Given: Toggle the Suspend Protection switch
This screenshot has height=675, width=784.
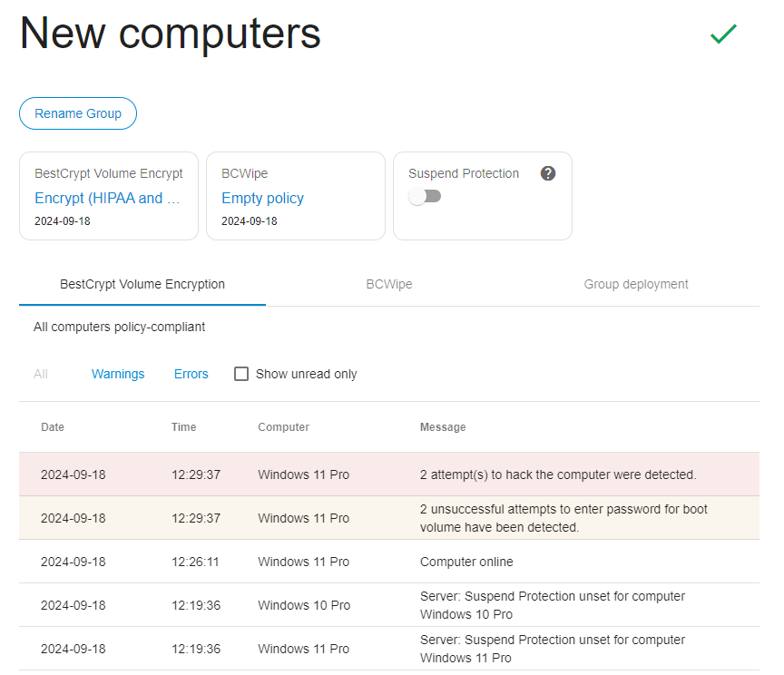Looking at the screenshot, I should click(425, 196).
